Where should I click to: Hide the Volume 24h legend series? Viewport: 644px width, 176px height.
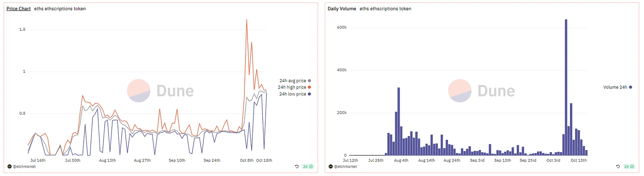(615, 87)
